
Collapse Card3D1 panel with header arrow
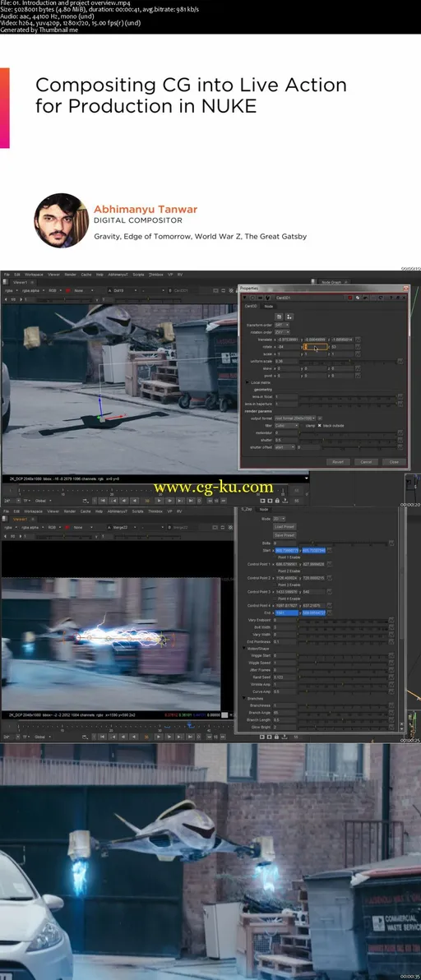coord(245,298)
